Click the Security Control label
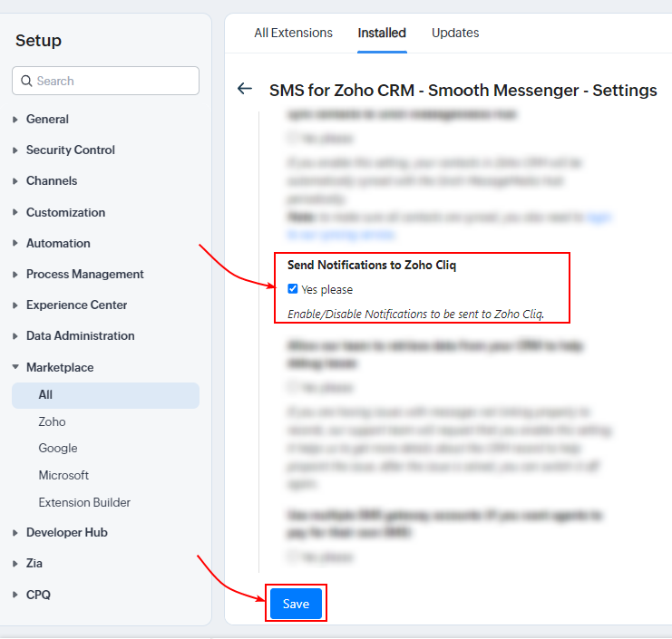 coord(71,150)
